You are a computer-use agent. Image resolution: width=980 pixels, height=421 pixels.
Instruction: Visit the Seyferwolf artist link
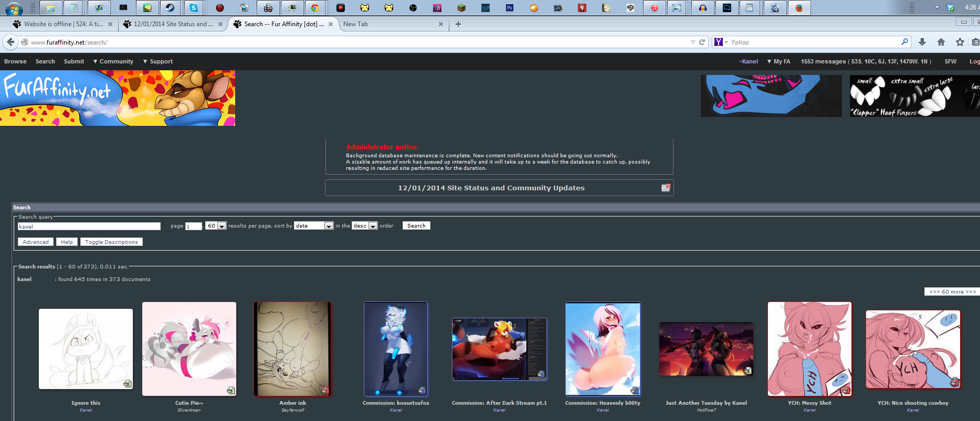click(292, 410)
